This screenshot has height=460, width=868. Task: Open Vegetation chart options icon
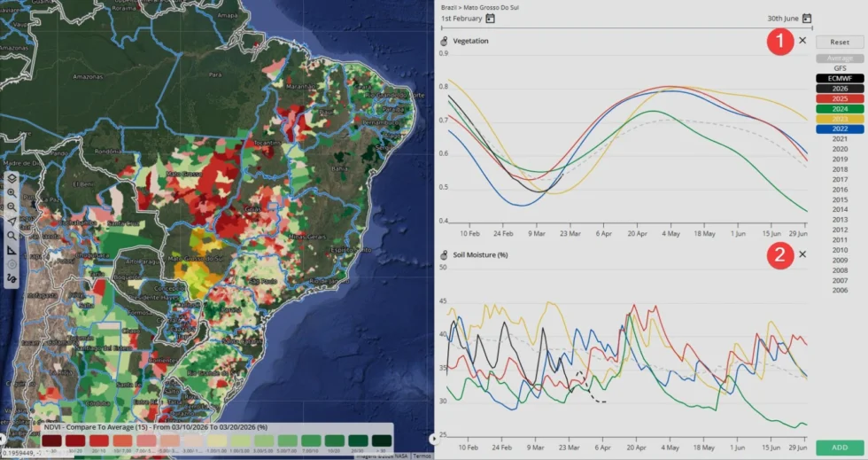coord(444,41)
